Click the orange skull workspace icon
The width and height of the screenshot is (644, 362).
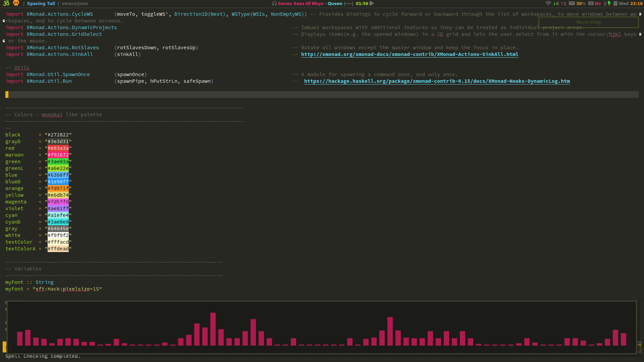coord(16,3)
